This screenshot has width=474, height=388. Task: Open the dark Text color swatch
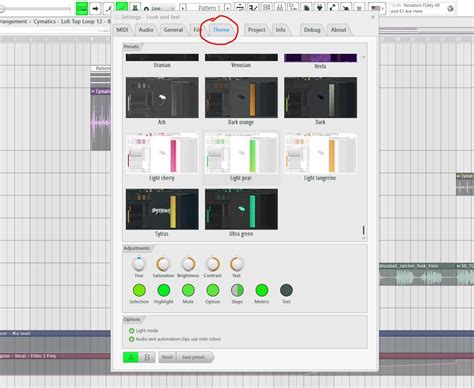coord(286,290)
